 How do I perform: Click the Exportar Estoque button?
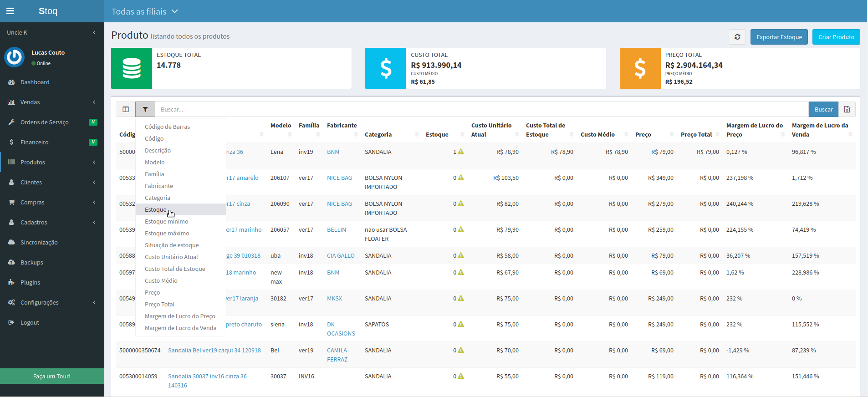point(779,37)
